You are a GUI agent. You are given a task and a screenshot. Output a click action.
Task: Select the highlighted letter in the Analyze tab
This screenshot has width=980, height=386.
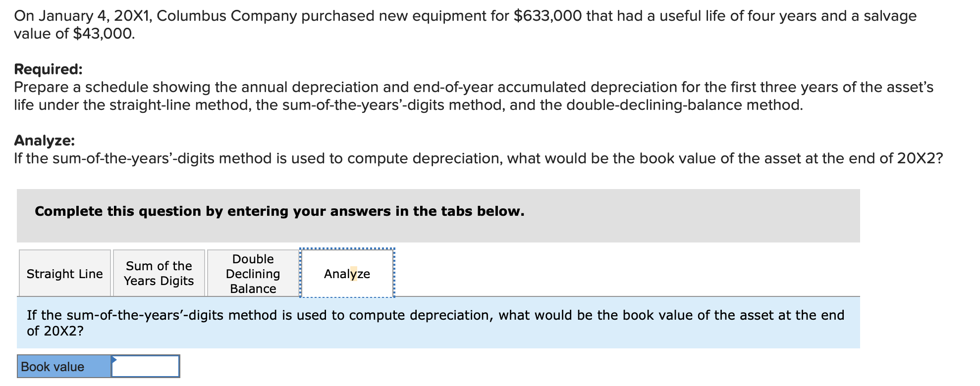pyautogui.click(x=355, y=274)
